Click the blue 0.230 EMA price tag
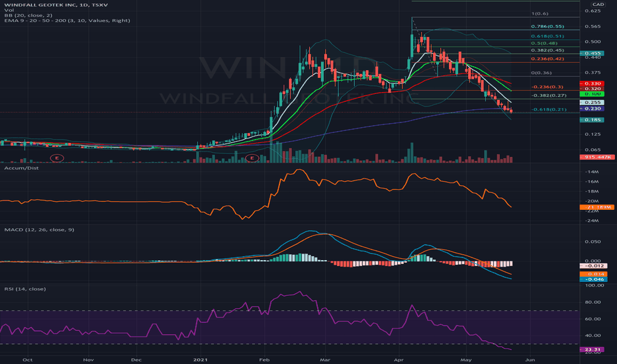This screenshot has height=364, width=617. click(x=591, y=109)
